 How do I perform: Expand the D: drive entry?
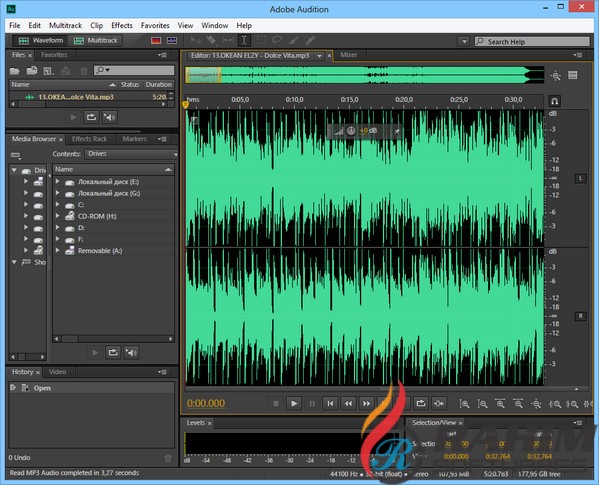pos(58,228)
